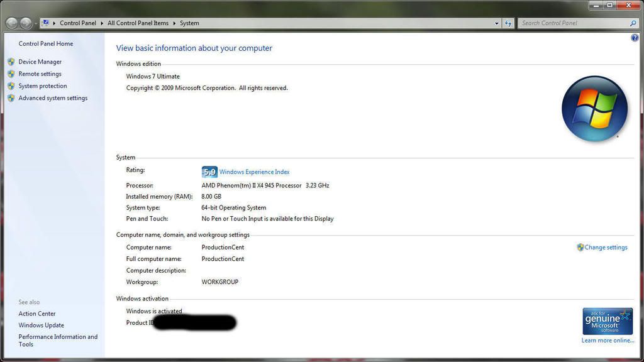Open Advanced system settings link
This screenshot has width=644, height=362.
(53, 98)
